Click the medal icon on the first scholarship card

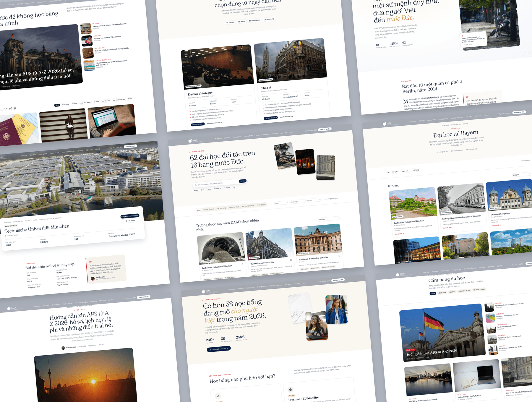(218, 396)
